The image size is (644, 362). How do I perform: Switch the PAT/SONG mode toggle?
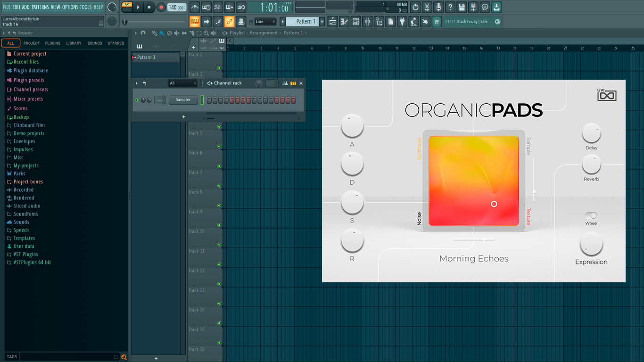(x=127, y=7)
